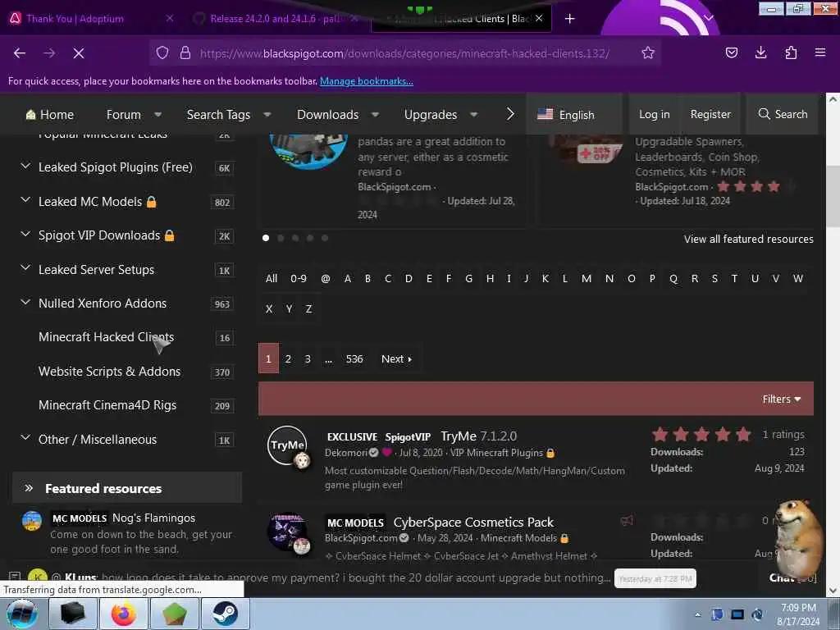Open the CyberSpace Cosmetics Pack title
This screenshot has width=840, height=630.
coord(473,523)
